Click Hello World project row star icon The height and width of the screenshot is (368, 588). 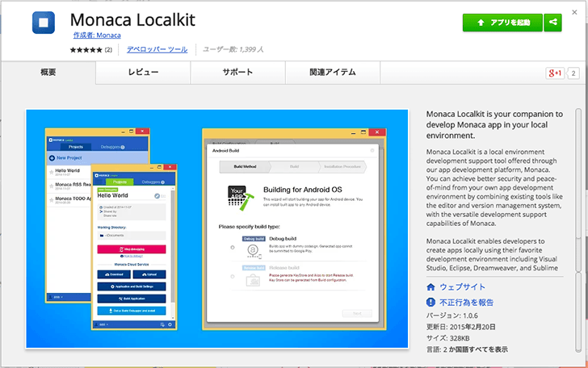pyautogui.click(x=52, y=172)
